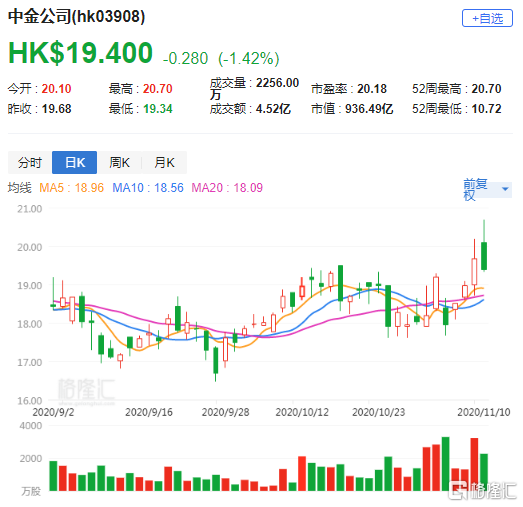Image resolution: width=523 pixels, height=507 pixels.
Task: Click the MA20 : 18.09 indicator label
Action: (227, 188)
